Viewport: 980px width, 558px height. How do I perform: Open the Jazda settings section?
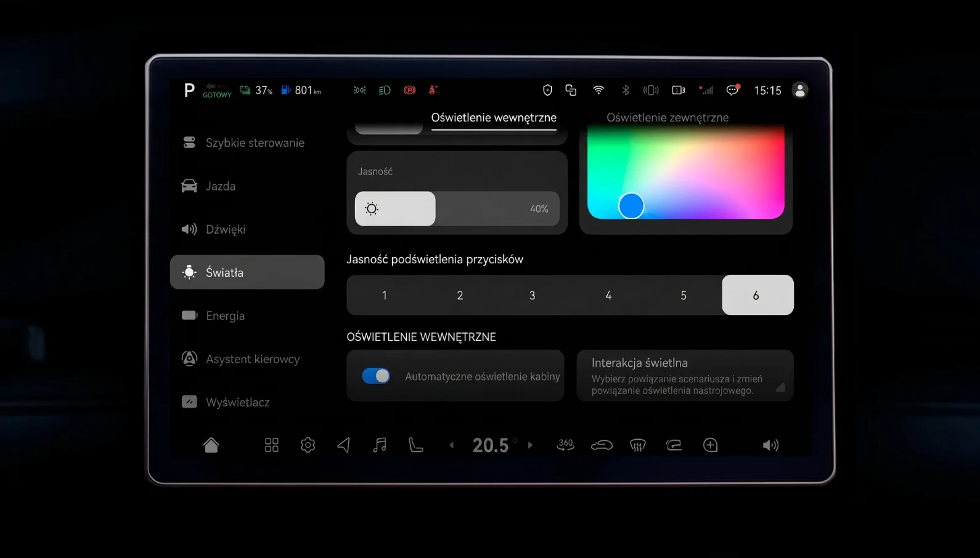[247, 186]
